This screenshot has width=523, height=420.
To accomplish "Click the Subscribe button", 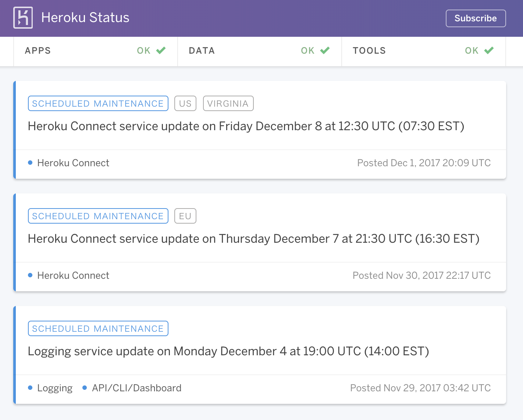I will point(476,18).
